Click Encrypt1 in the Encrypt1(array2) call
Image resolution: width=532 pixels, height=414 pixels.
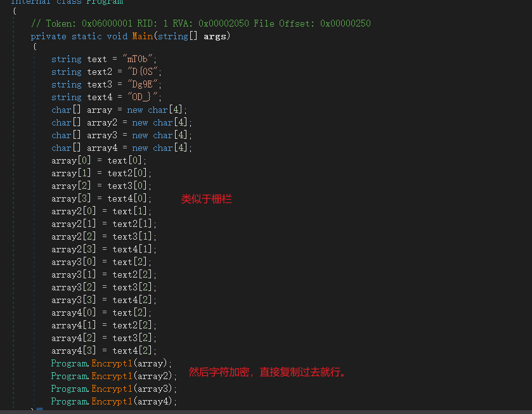pyautogui.click(x=112, y=376)
